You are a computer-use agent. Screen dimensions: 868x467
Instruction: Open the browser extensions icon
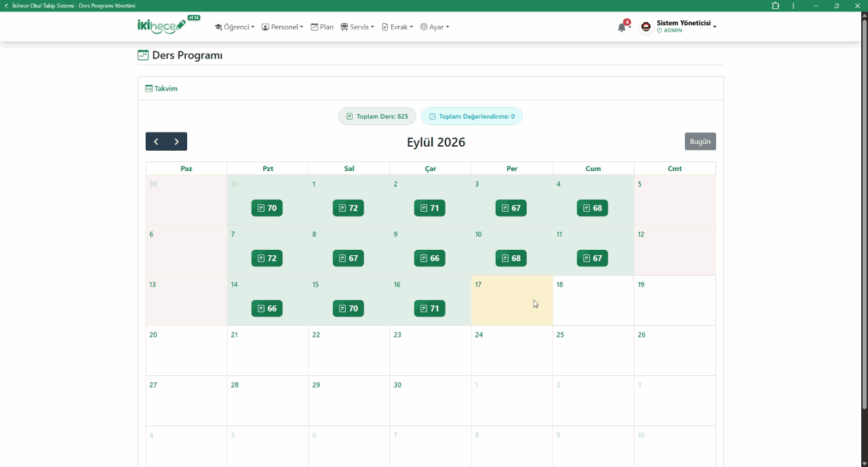tap(776, 5)
